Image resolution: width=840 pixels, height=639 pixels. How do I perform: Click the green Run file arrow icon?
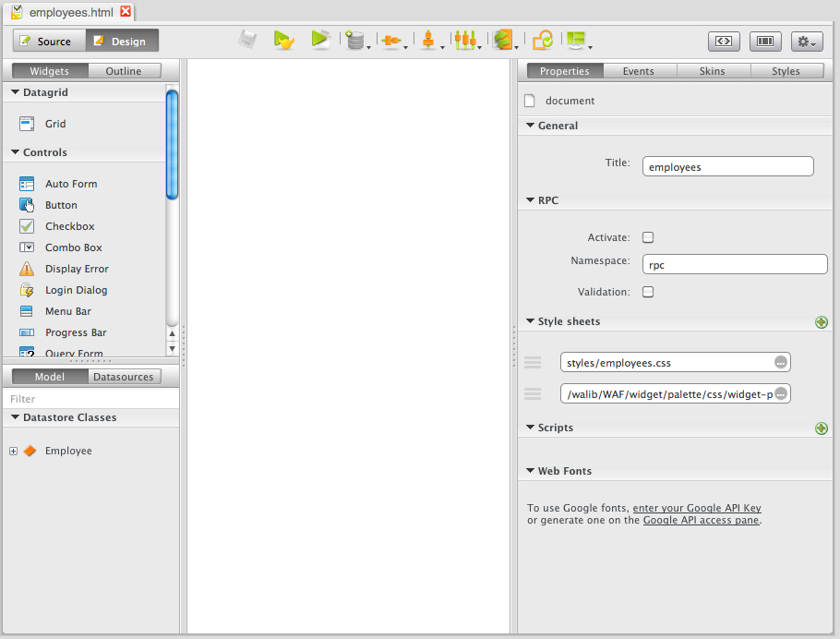[319, 40]
